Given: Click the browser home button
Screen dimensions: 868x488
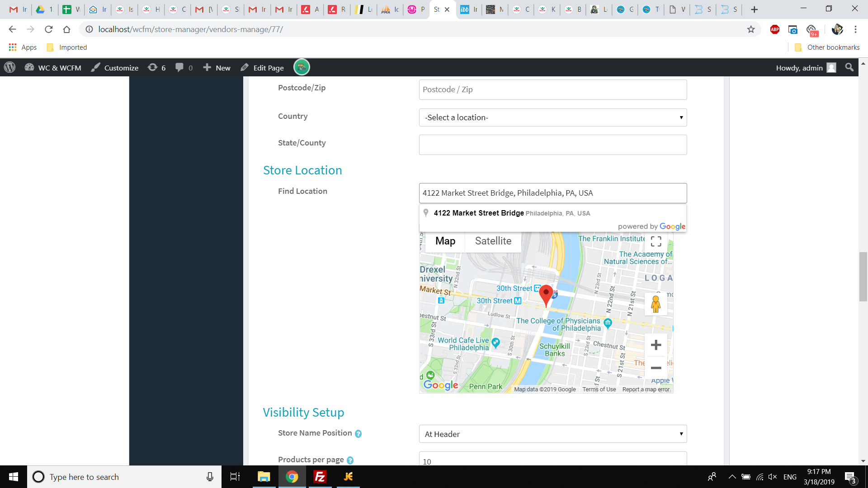Looking at the screenshot, I should (66, 29).
